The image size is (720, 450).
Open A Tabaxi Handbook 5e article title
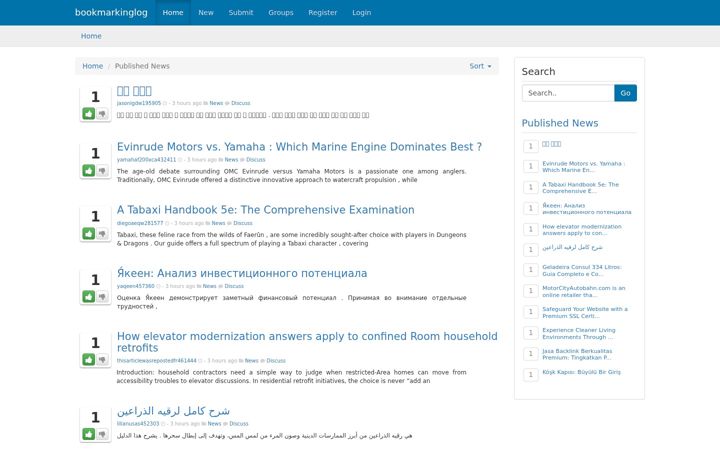click(265, 210)
